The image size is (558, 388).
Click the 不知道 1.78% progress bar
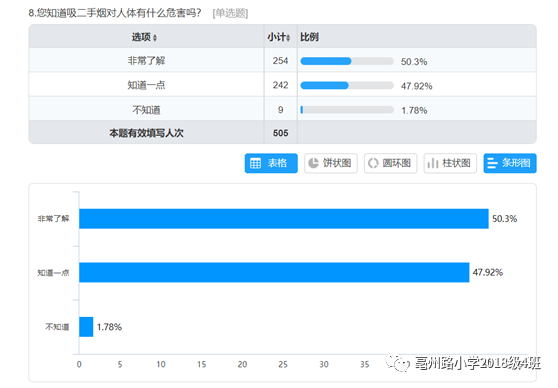point(347,110)
